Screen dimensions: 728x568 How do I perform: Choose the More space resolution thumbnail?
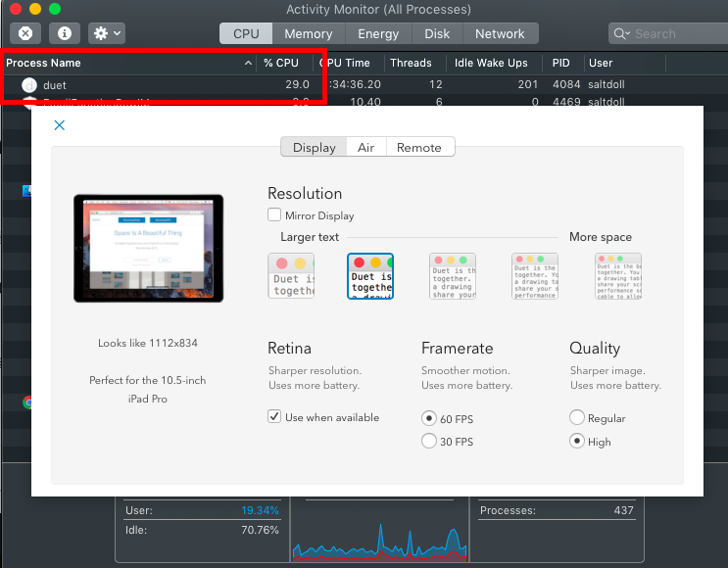618,275
